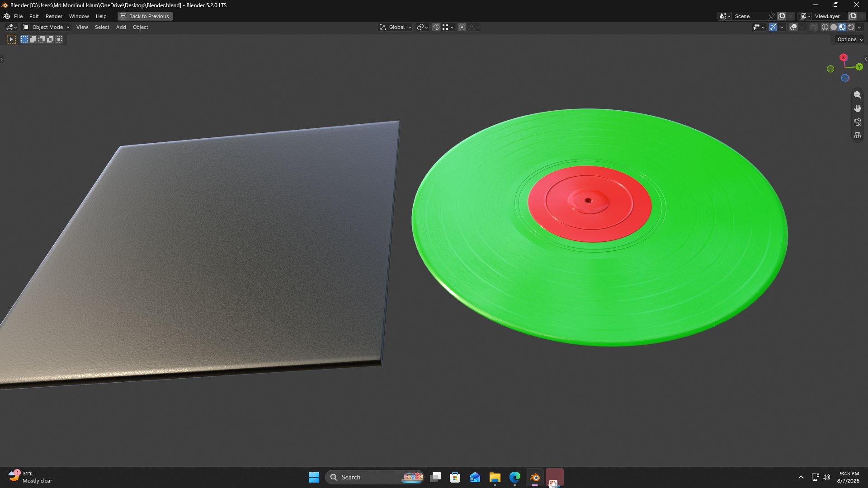Set selection mode to subtract
The height and width of the screenshot is (488, 868).
[42, 40]
